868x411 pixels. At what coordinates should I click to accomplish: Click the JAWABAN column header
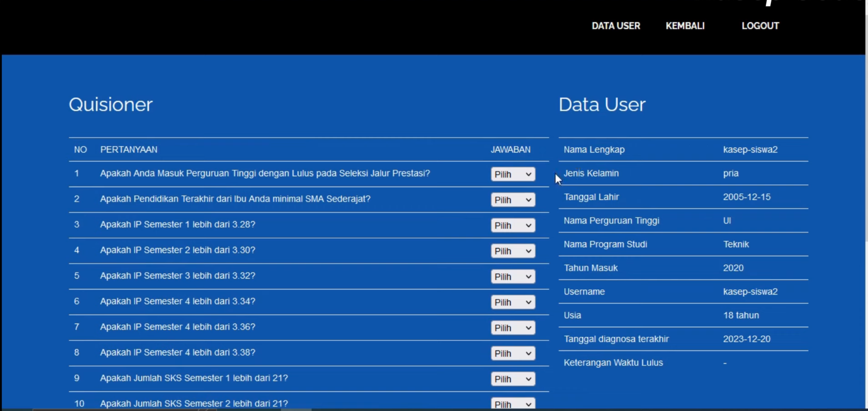[x=511, y=150]
